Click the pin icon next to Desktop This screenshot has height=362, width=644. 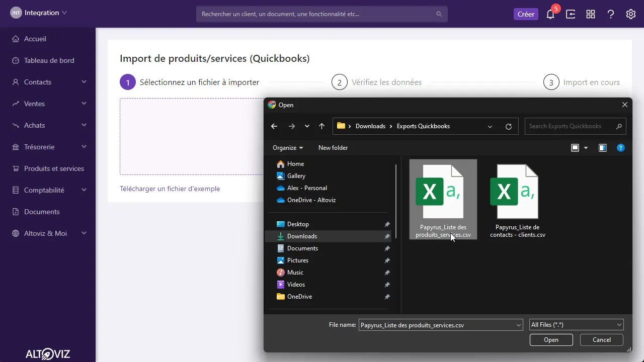[x=387, y=224]
